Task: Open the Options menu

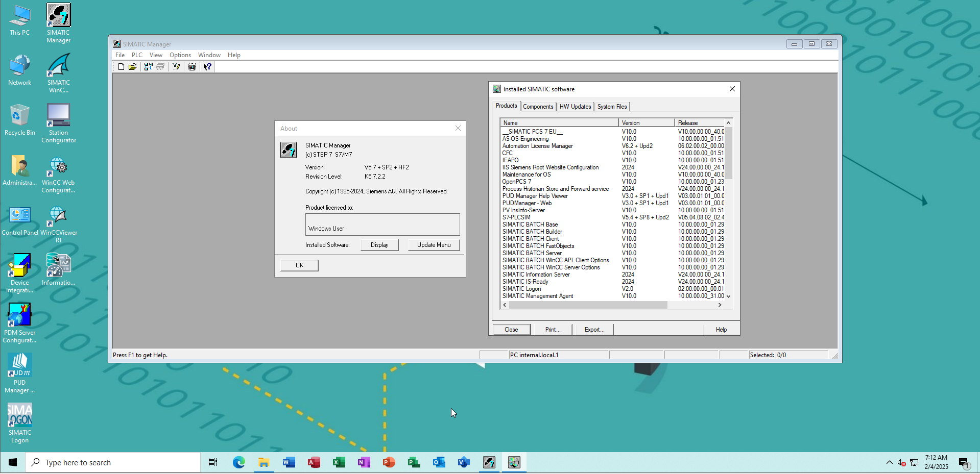Action: 180,55
